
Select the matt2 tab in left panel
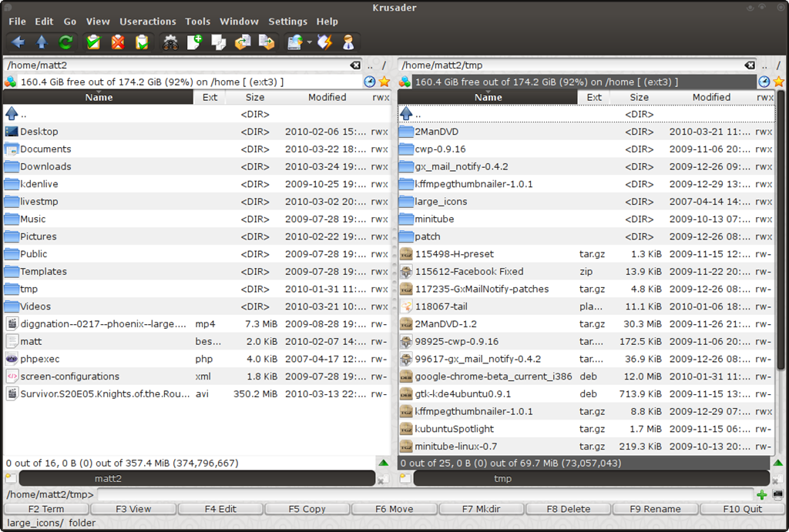point(197,478)
